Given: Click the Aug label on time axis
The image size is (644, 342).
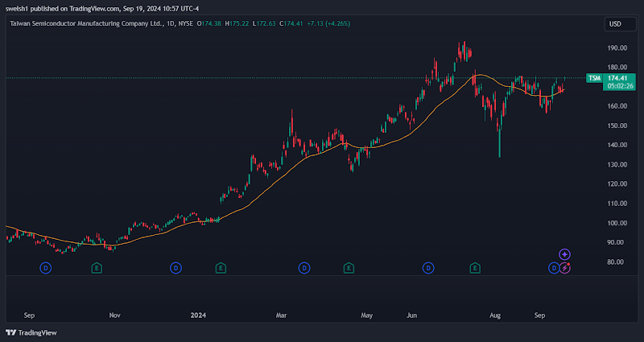Looking at the screenshot, I should pyautogui.click(x=495, y=315).
